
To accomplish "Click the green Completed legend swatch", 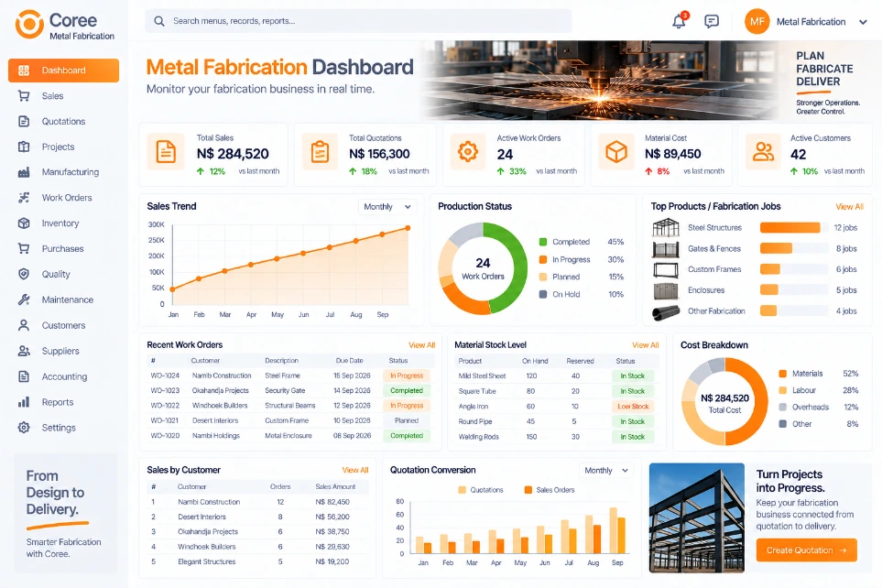I will [543, 242].
